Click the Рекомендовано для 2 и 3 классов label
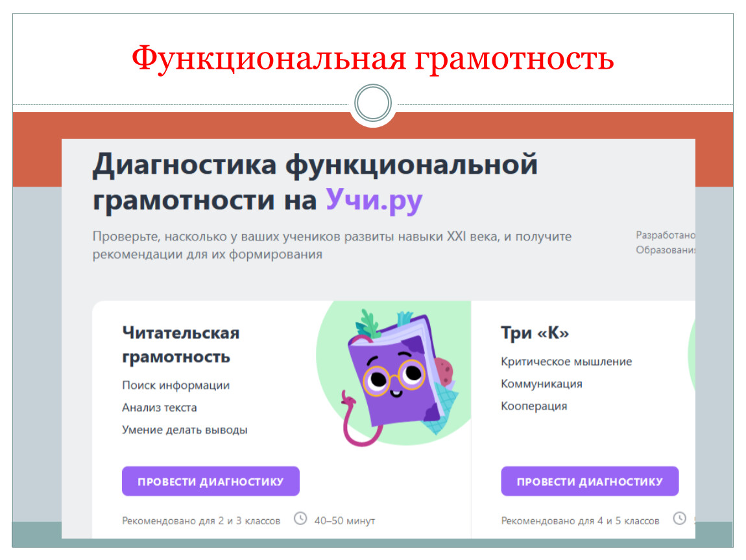This screenshot has width=746, height=560. pos(201,520)
